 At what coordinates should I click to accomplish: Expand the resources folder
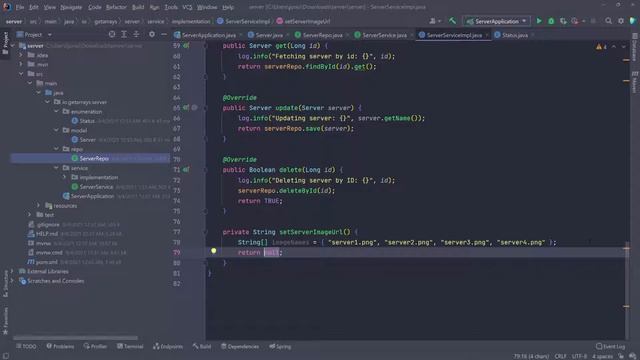39,205
